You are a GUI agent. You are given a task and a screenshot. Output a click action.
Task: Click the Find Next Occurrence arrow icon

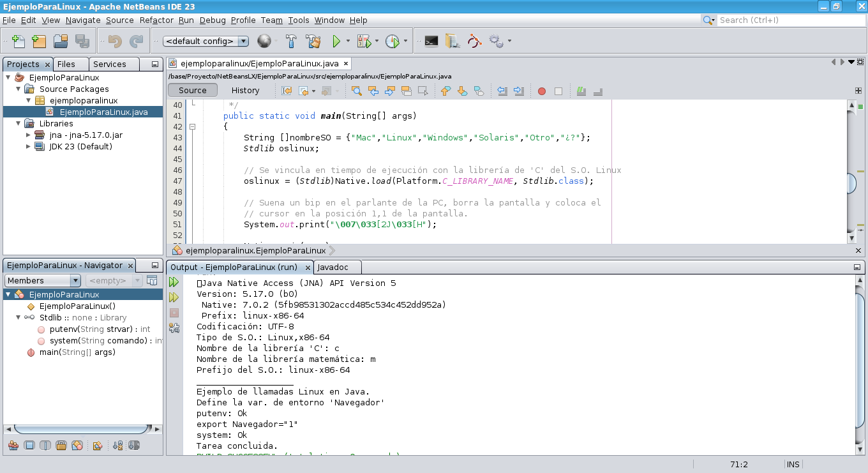pos(389,91)
